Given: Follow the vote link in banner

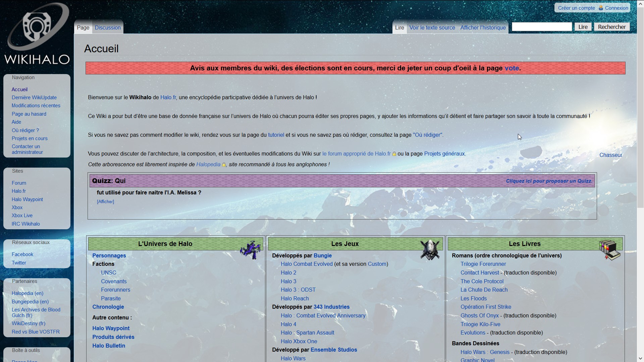Looking at the screenshot, I should [x=512, y=68].
